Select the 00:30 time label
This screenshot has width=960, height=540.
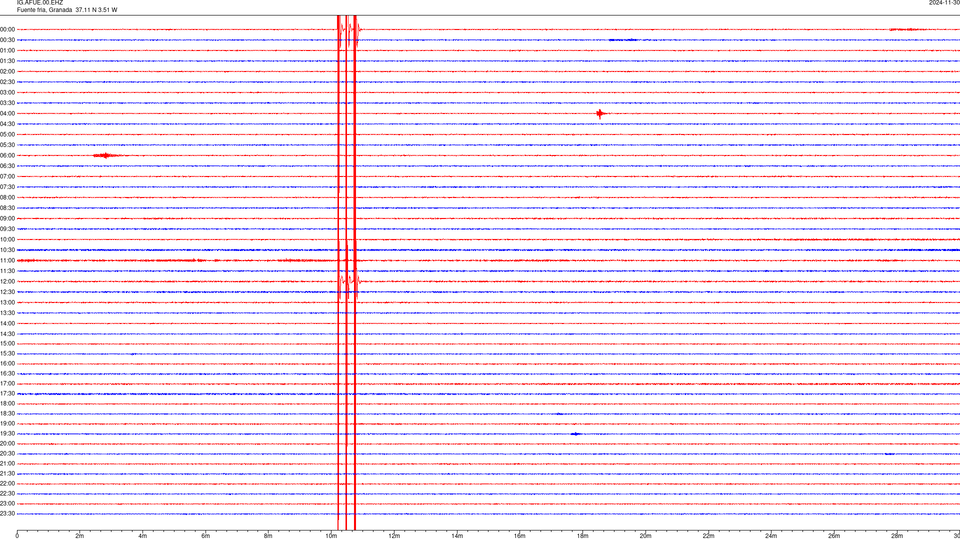[7, 40]
